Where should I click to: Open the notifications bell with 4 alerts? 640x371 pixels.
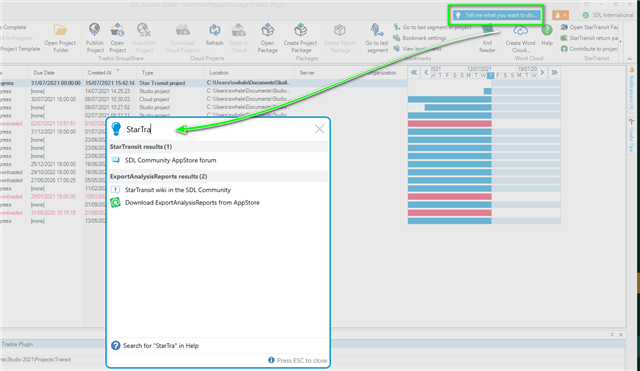[x=560, y=15]
